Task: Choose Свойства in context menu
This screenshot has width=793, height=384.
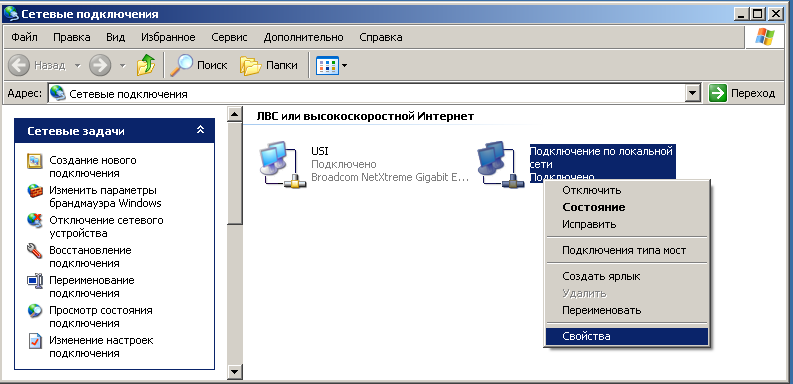Action: pyautogui.click(x=627, y=336)
